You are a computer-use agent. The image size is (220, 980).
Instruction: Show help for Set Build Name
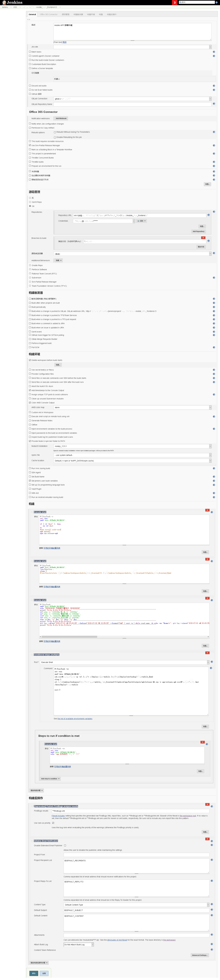click(214, 477)
